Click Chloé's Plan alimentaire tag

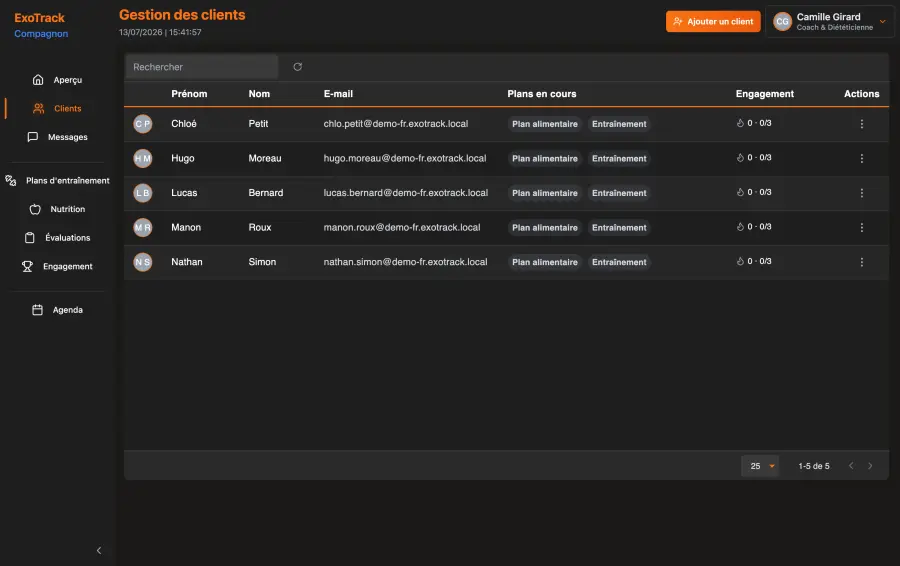pyautogui.click(x=545, y=124)
